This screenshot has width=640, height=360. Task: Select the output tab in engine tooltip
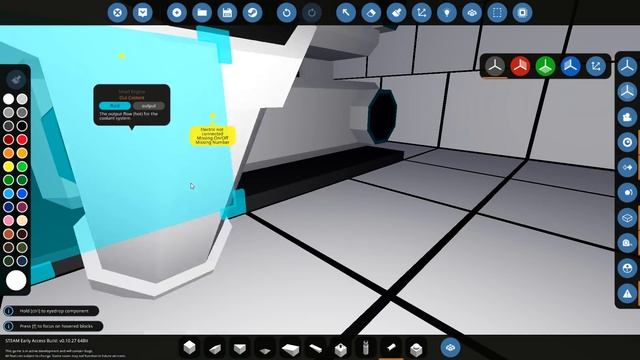[149, 106]
